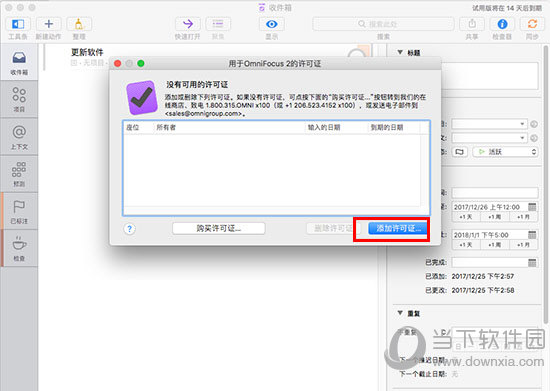Toggle the flag button in inspector

point(460,152)
